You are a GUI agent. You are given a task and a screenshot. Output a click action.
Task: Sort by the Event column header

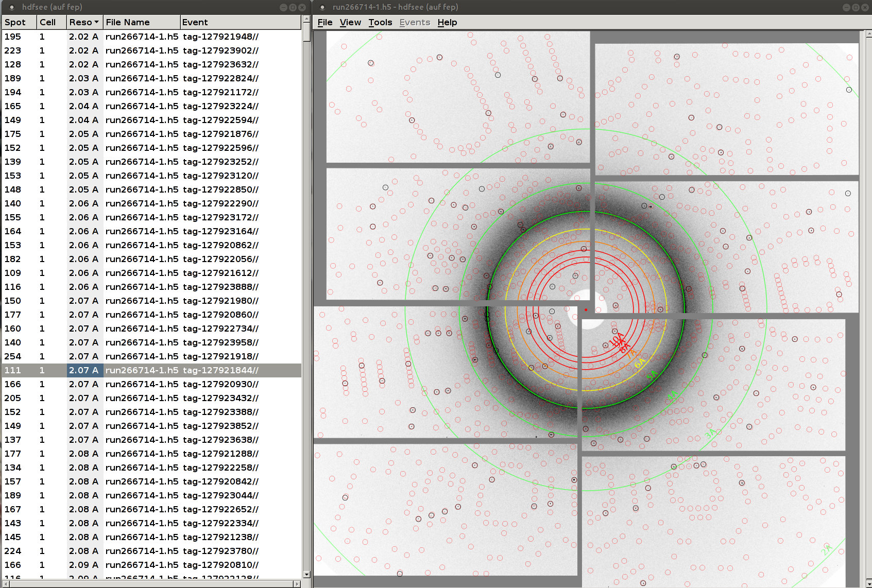tap(240, 22)
